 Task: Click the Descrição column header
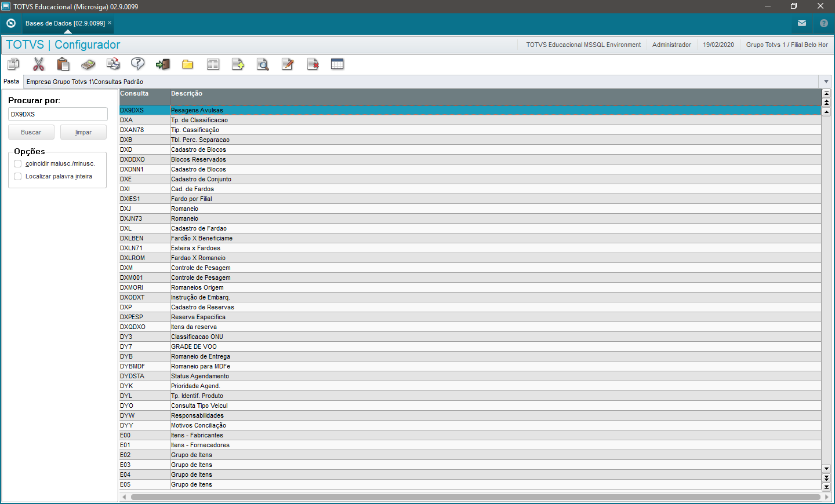[496, 97]
